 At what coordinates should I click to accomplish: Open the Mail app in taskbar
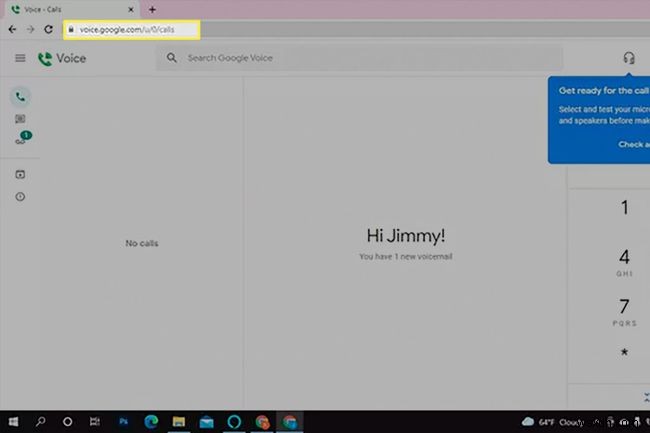coord(206,422)
